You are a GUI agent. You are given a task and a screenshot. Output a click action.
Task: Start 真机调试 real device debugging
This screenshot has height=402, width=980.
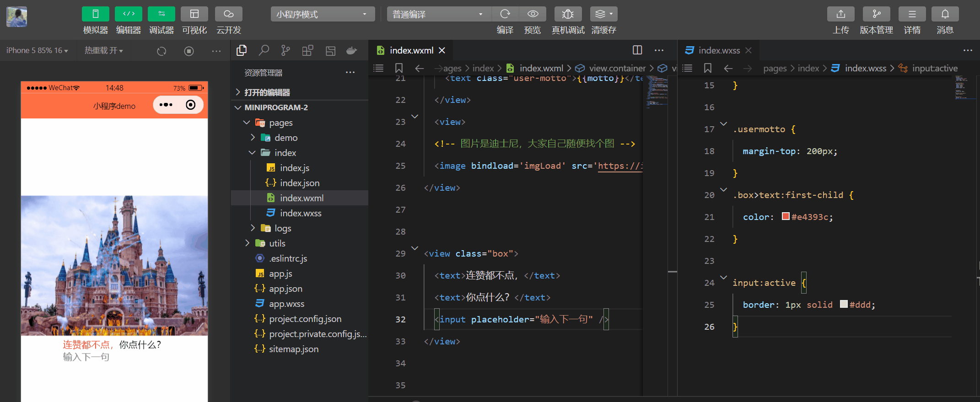568,14
